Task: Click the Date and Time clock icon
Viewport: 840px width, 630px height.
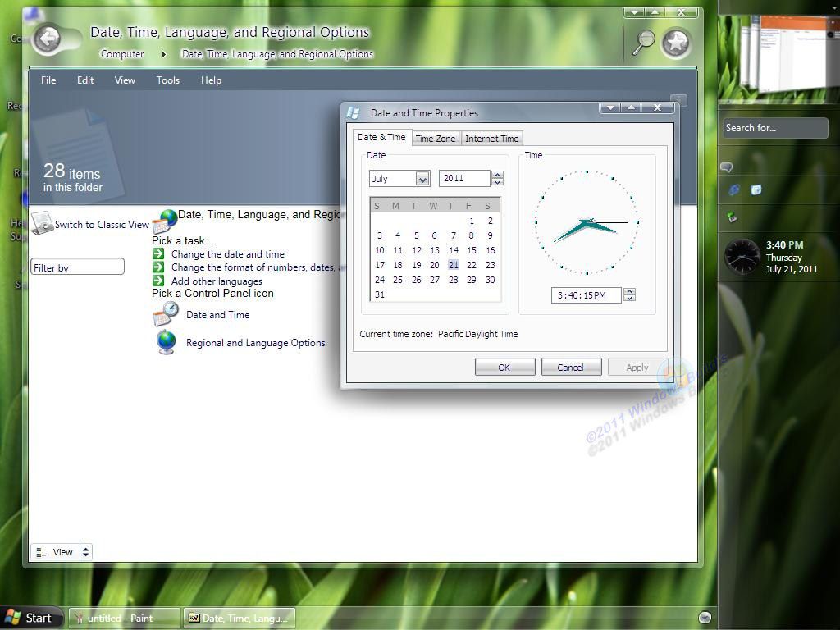Action: click(x=166, y=314)
